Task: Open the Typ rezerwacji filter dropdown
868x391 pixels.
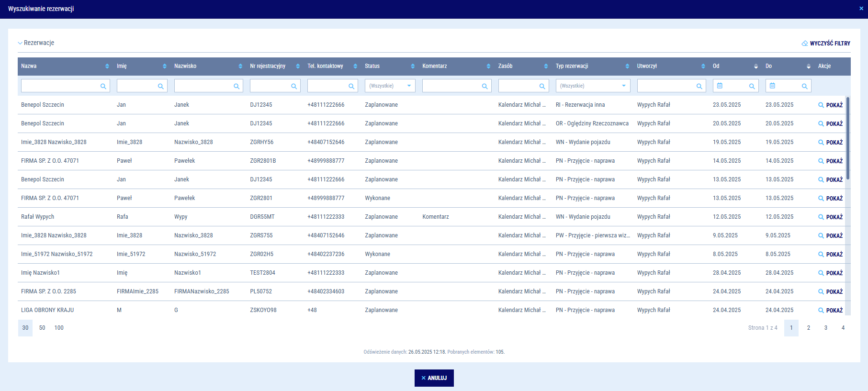Action: click(x=593, y=86)
